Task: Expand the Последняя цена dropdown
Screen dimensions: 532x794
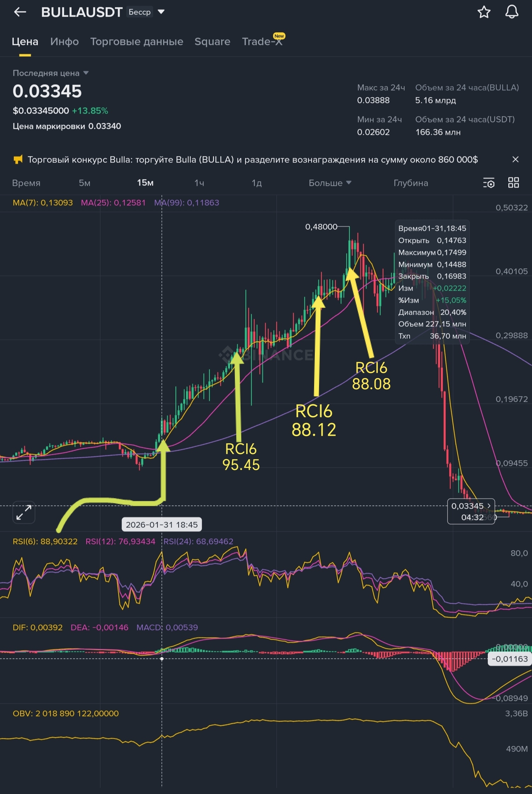Action: [x=86, y=73]
